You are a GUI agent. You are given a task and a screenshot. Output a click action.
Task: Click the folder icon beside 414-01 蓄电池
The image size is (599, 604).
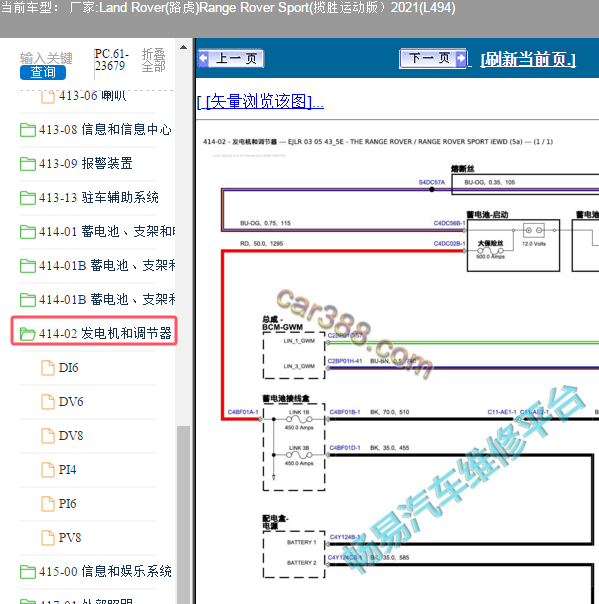tap(28, 232)
